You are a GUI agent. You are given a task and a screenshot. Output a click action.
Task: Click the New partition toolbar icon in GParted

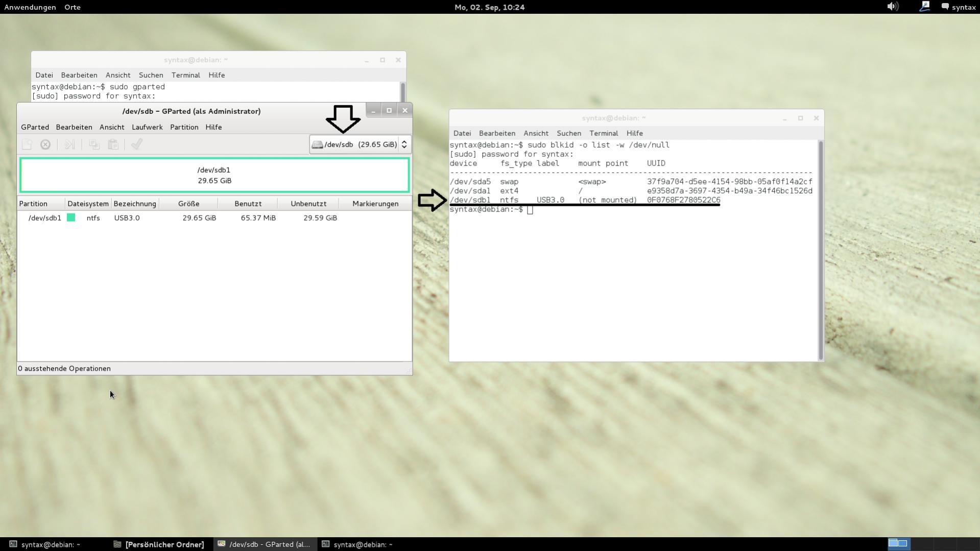pyautogui.click(x=27, y=145)
